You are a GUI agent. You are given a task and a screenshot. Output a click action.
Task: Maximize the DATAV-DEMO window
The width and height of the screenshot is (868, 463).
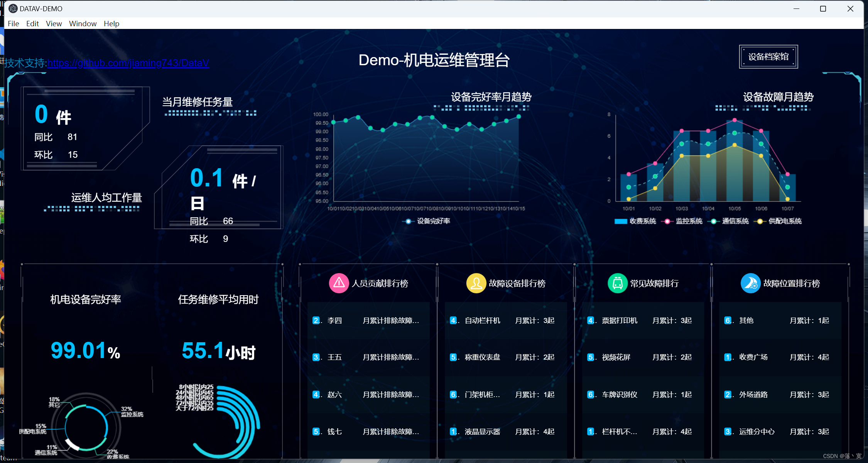pyautogui.click(x=823, y=8)
